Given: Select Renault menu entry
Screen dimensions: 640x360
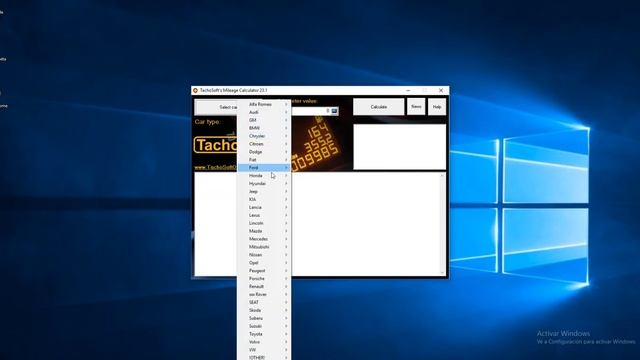Looking at the screenshot, I should (264, 287).
